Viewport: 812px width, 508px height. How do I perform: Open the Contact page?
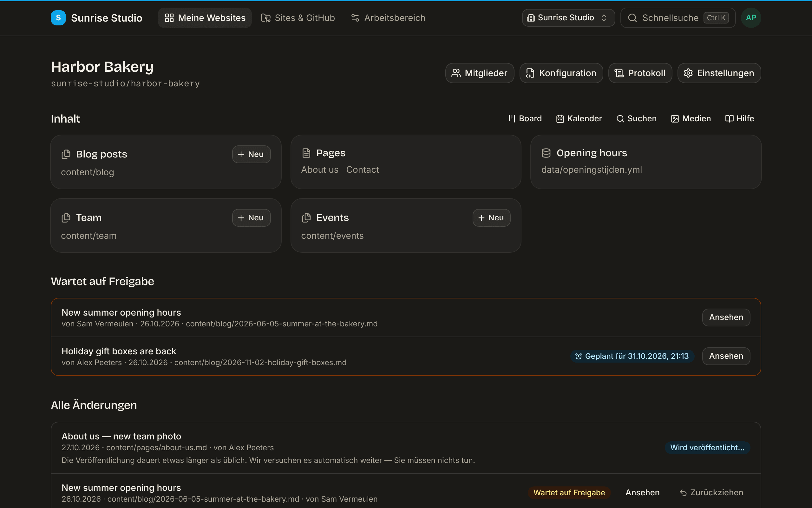[362, 170]
